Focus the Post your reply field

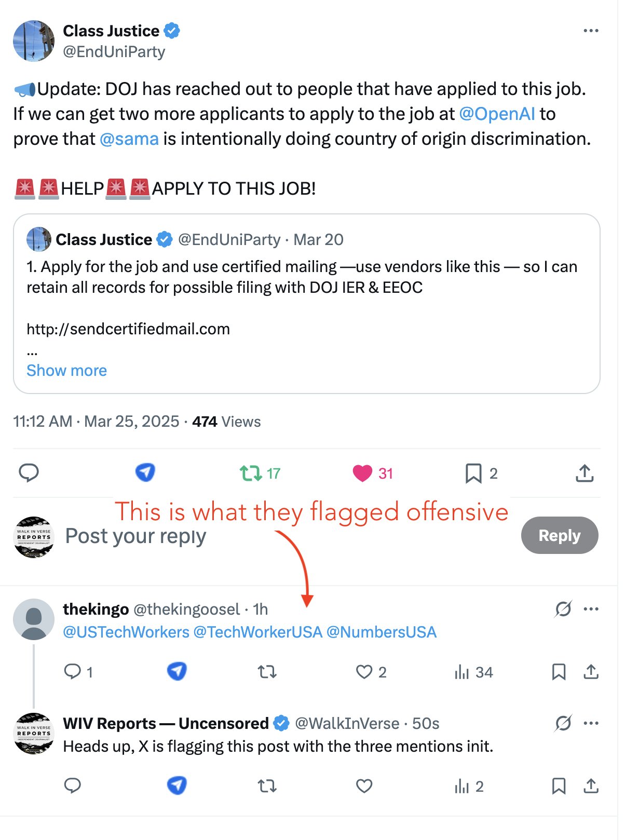[x=135, y=536]
